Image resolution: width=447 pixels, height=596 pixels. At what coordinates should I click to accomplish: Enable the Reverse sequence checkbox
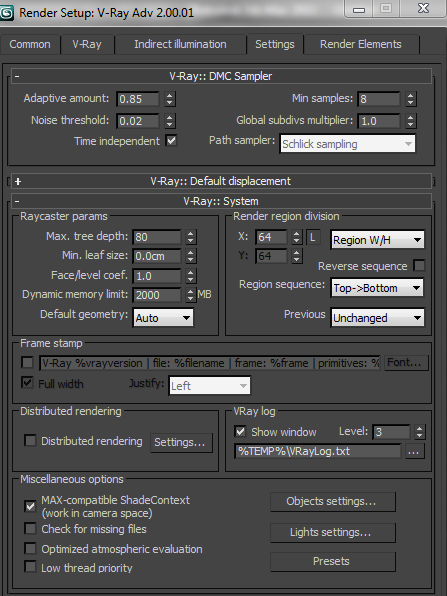[x=419, y=265]
